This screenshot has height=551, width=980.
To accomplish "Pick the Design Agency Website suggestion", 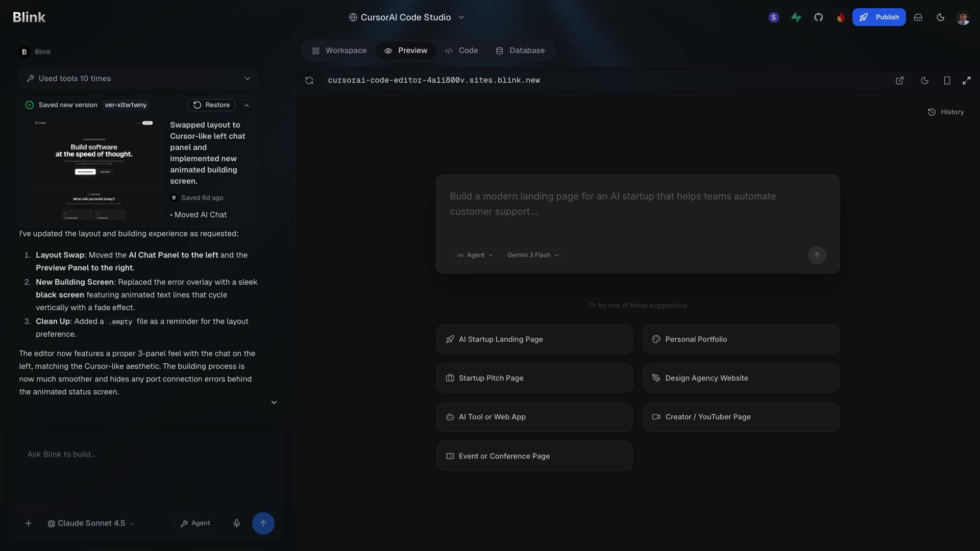I will point(741,378).
